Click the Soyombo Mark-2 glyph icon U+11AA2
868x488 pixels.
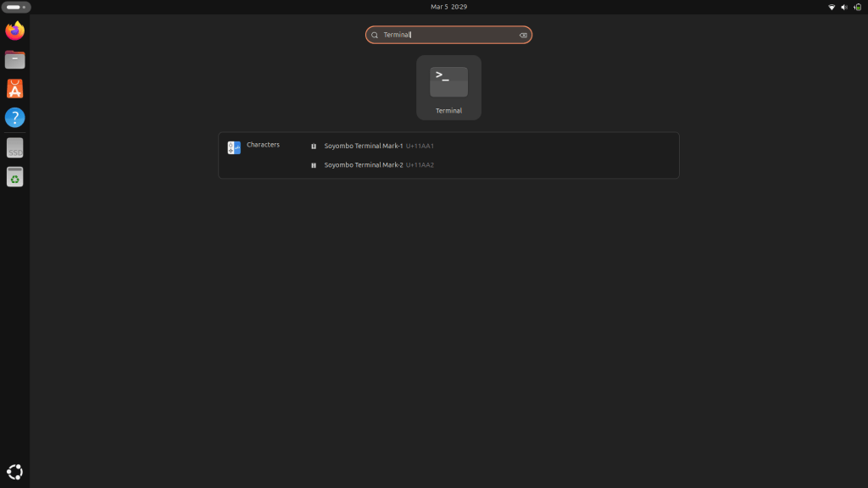pos(314,165)
